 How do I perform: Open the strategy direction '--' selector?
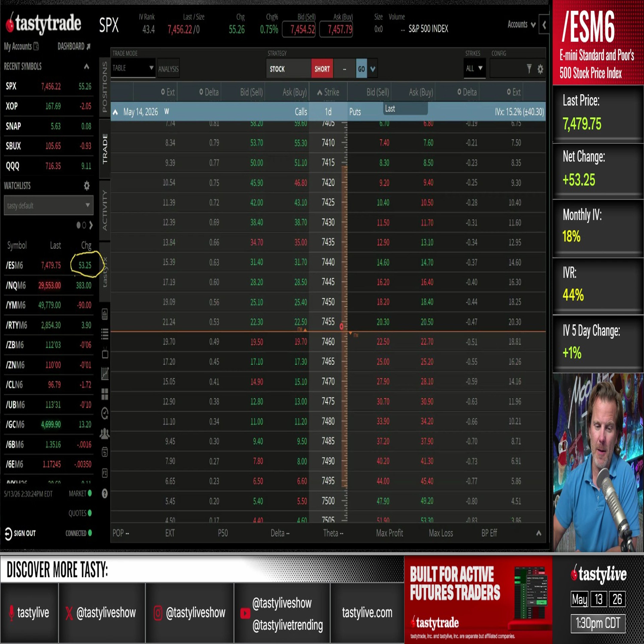344,69
